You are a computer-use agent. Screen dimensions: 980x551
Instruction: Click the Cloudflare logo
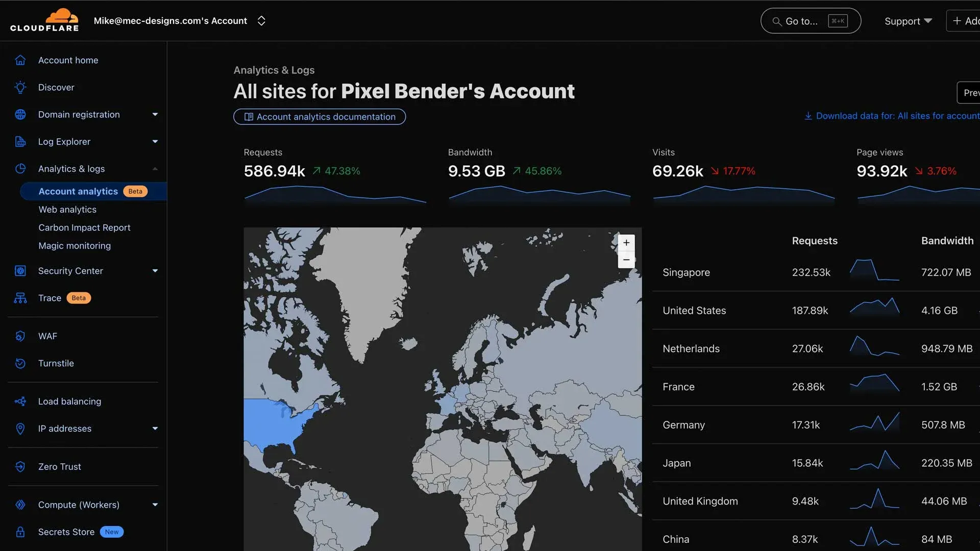[44, 20]
